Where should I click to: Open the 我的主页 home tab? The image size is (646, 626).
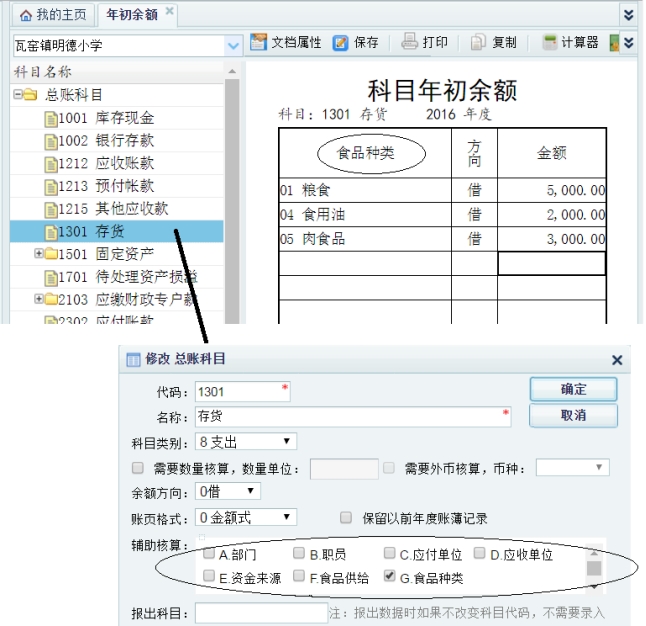pyautogui.click(x=53, y=15)
